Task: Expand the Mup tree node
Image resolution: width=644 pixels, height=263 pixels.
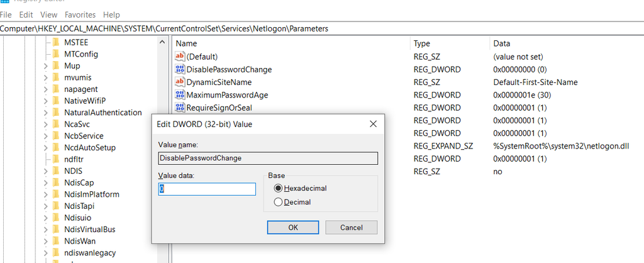Action: (45, 66)
